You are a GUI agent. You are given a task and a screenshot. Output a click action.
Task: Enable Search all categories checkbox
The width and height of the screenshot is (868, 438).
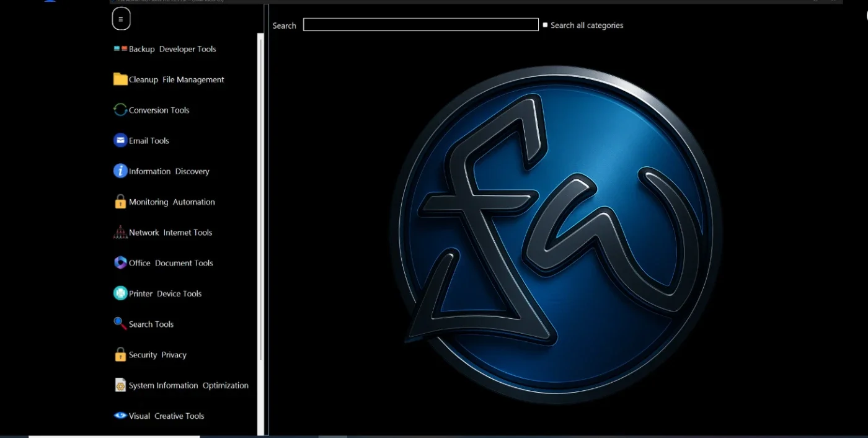(546, 25)
